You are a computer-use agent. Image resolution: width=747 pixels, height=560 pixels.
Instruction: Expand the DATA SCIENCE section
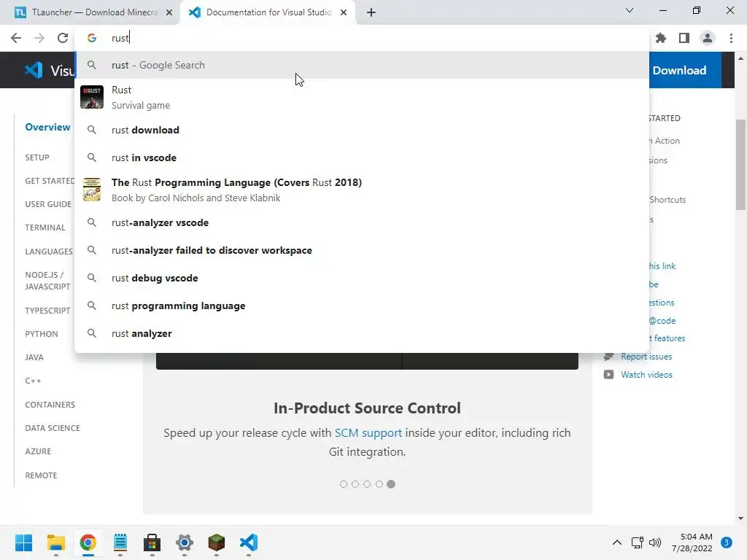[x=53, y=428]
